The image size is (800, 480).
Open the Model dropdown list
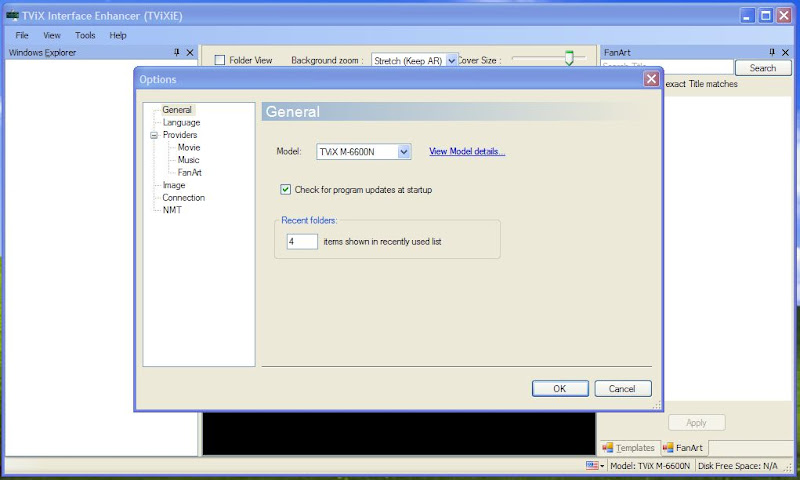click(x=404, y=151)
